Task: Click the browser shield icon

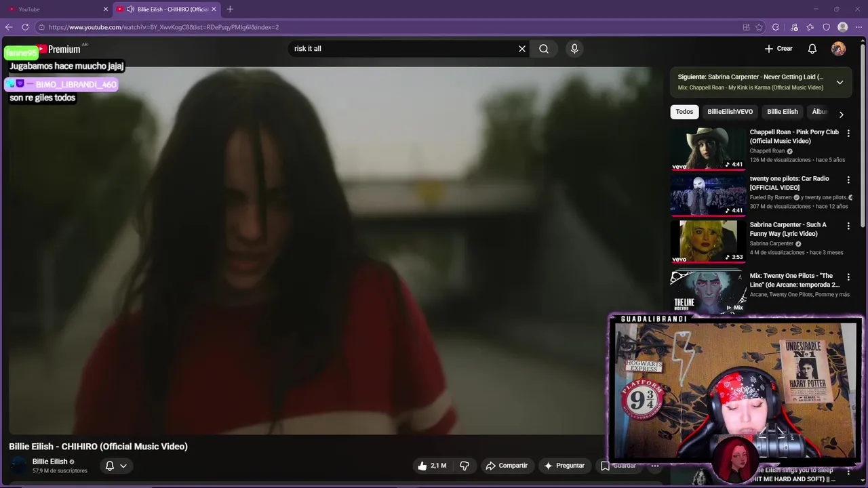Action: (827, 27)
